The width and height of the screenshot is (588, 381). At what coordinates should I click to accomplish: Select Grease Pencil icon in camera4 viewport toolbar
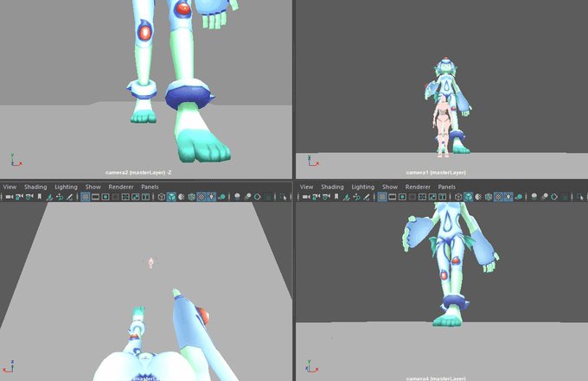(367, 197)
